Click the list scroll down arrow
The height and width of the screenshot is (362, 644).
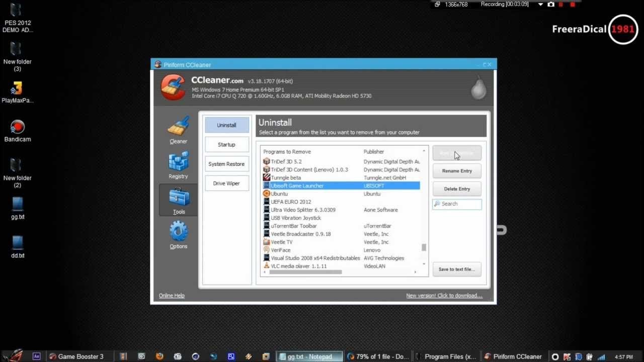(x=424, y=264)
